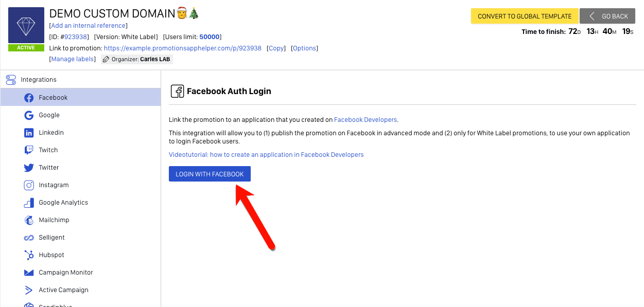Click the Linkedin icon

[29, 133]
